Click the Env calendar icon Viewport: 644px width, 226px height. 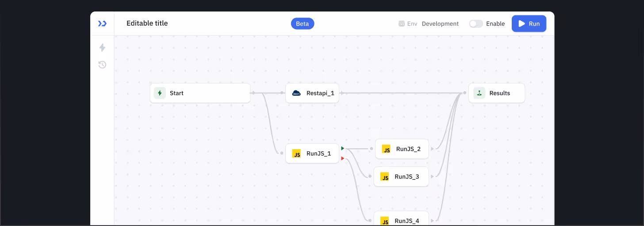click(402, 24)
